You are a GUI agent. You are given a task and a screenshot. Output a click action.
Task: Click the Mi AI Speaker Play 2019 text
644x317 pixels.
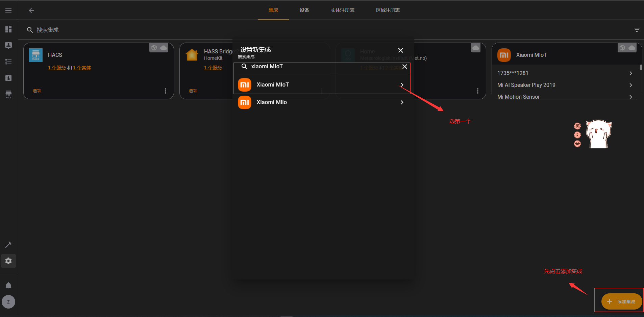point(526,85)
